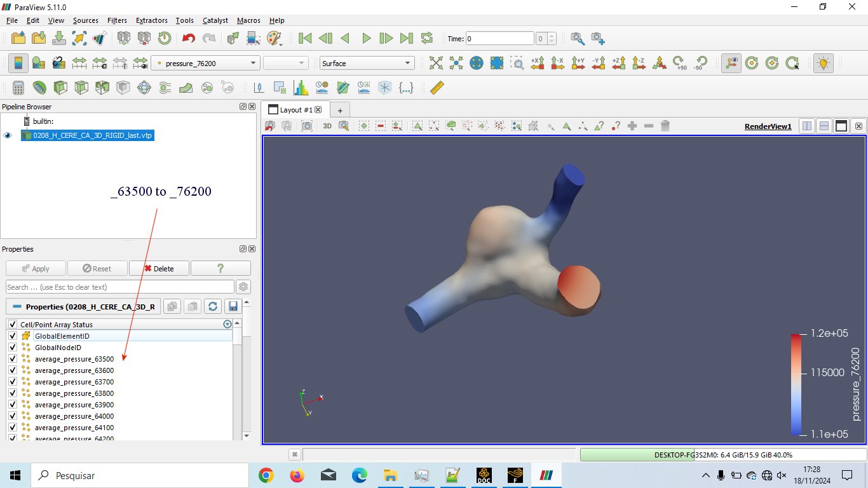The width and height of the screenshot is (868, 488).
Task: Open the Surface representation dropdown
Action: 367,63
